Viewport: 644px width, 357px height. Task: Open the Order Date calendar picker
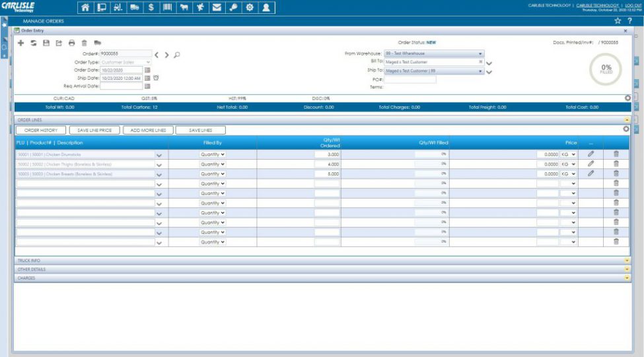click(x=147, y=70)
